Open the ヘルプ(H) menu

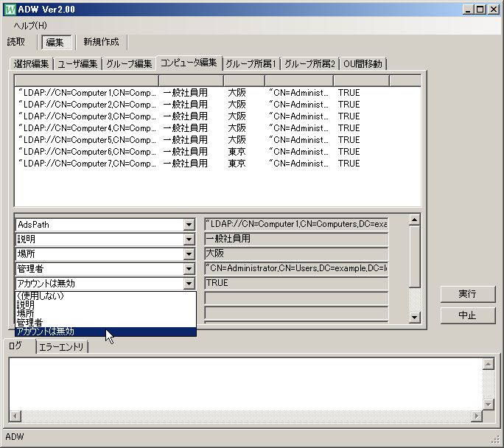coord(30,25)
